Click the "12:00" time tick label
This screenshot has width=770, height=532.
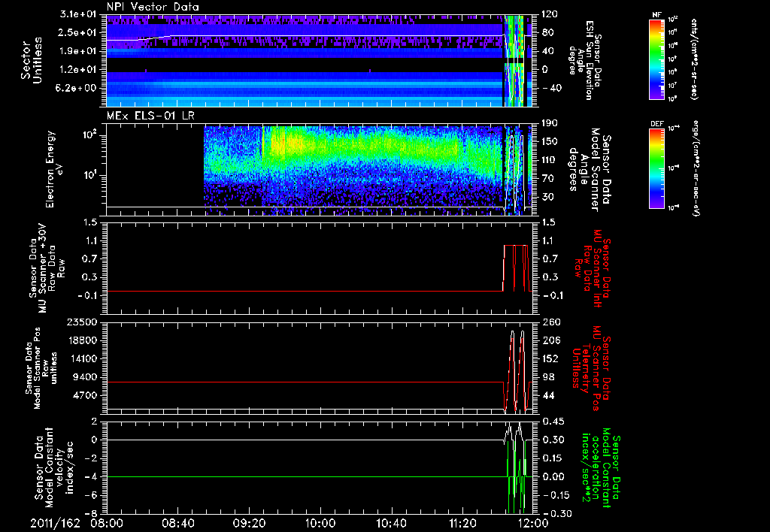[533, 523]
